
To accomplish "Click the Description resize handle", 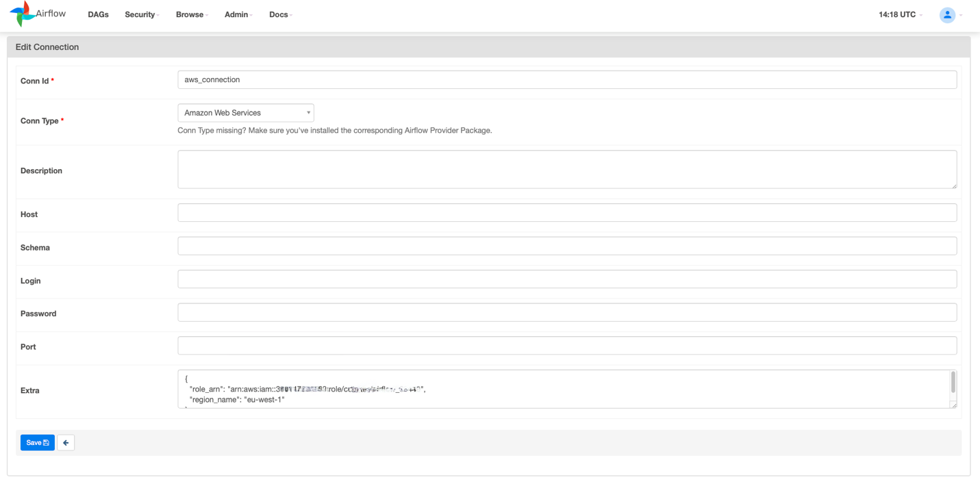I will (953, 185).
